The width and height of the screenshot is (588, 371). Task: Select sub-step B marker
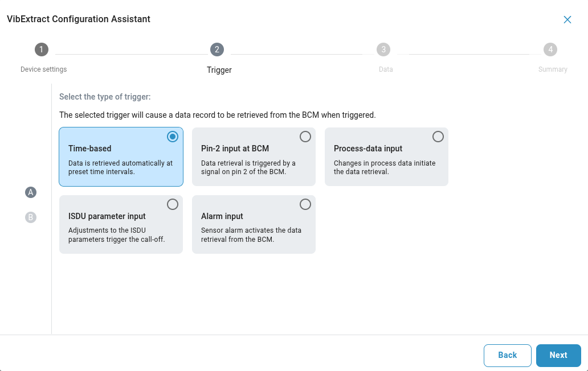31,217
